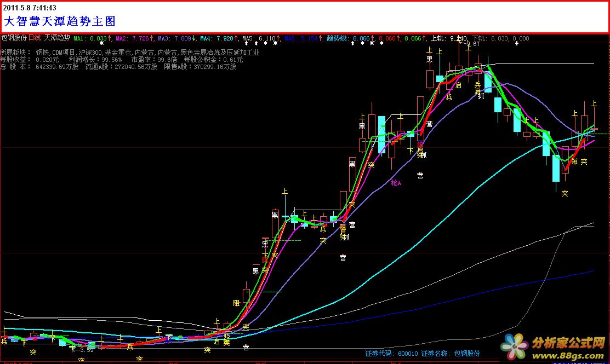Click the 天潭趋势 indicator name

(x=57, y=38)
